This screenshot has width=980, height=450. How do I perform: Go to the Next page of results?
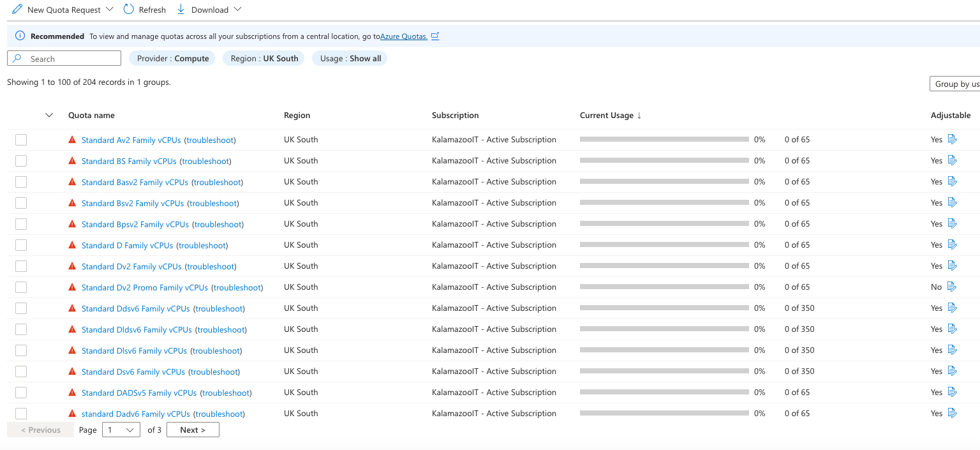tap(193, 430)
